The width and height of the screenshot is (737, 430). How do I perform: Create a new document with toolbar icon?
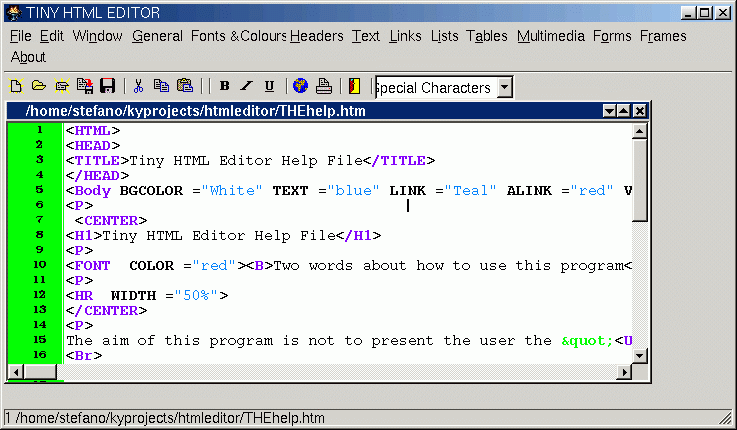(16, 87)
